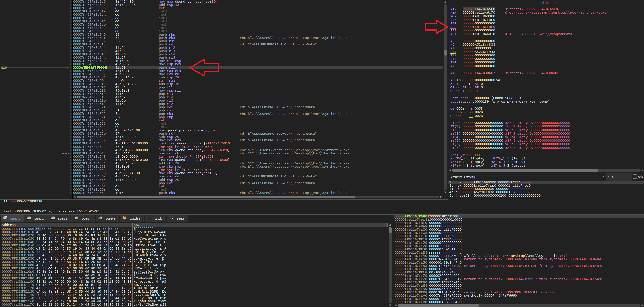Toggle breakpoint bullet at address 00007FF647B3D648
644x307 pixels.
pos(71,157)
